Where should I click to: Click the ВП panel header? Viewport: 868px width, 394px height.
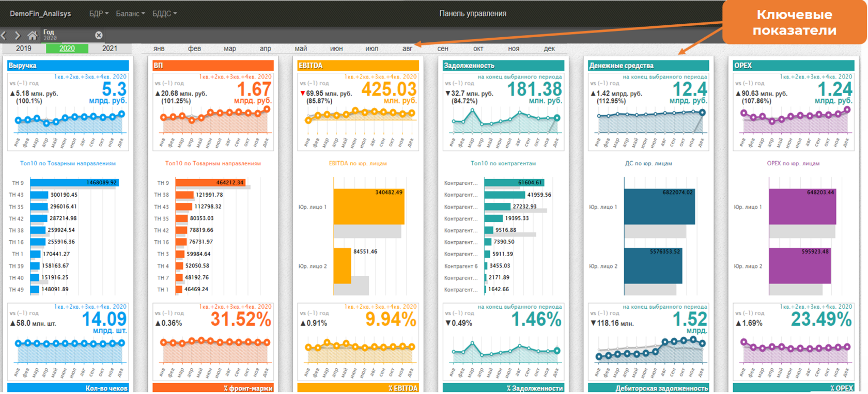pos(213,66)
